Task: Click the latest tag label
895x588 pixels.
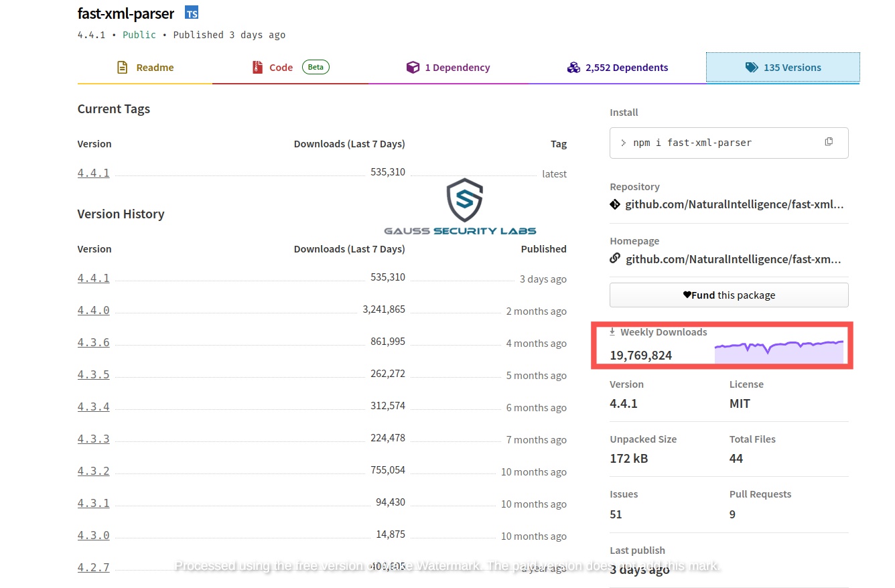Action: (x=554, y=173)
